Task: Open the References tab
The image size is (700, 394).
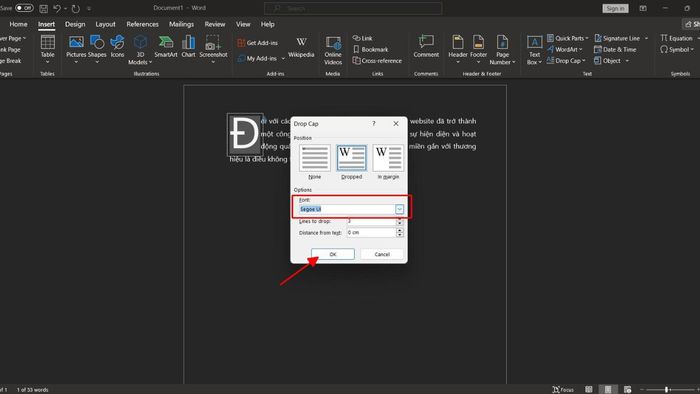Action: pos(142,24)
